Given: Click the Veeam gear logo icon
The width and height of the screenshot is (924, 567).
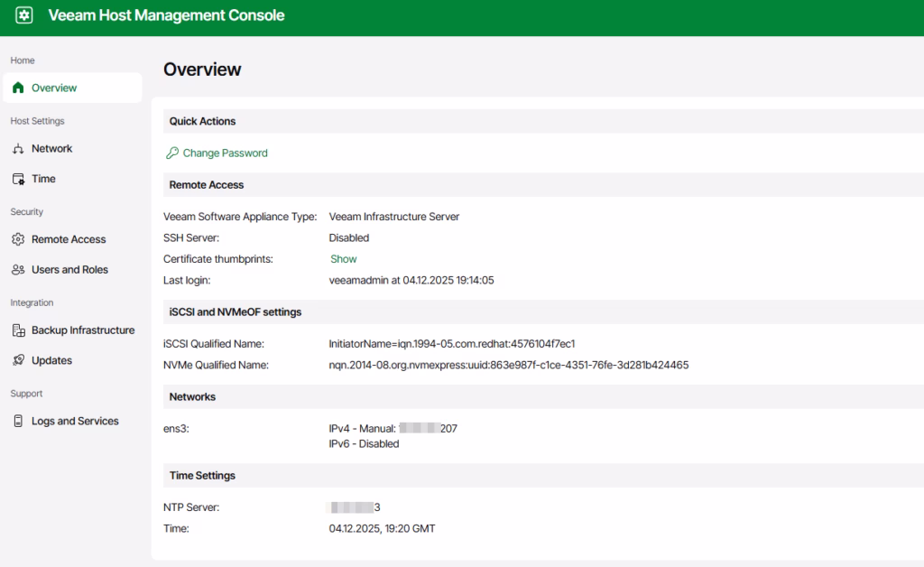Looking at the screenshot, I should point(24,15).
